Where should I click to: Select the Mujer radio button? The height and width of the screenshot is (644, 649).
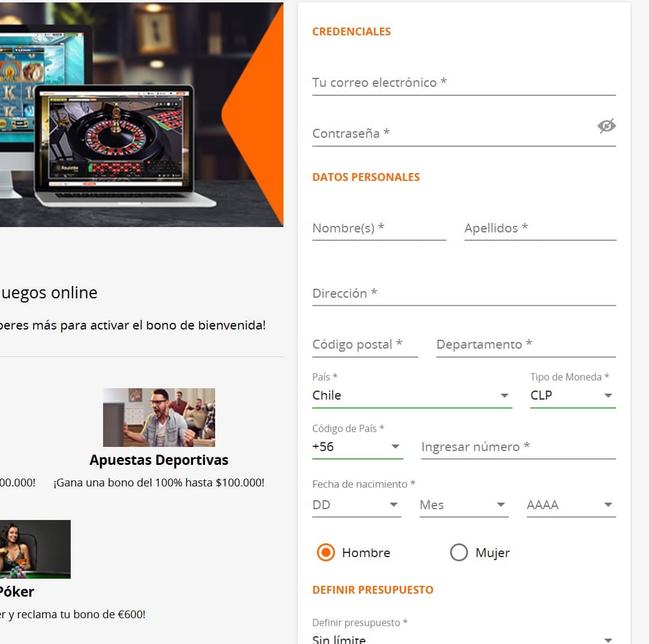458,552
